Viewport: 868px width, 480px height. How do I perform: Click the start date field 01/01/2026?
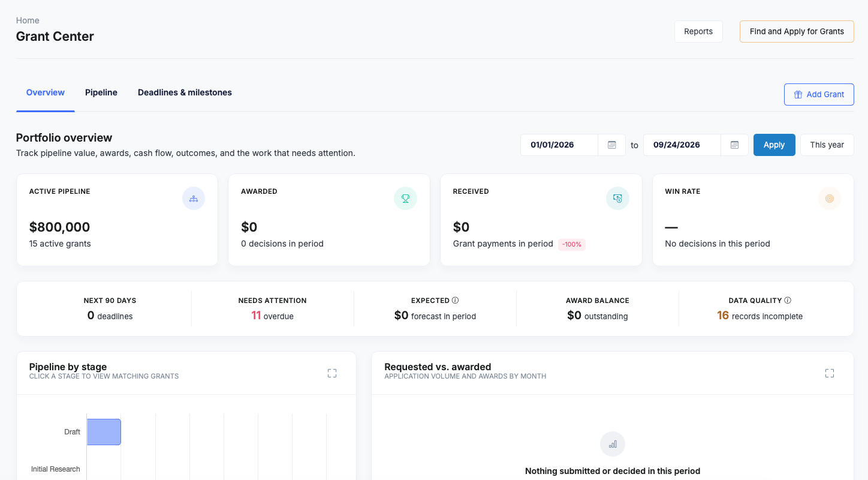click(559, 145)
